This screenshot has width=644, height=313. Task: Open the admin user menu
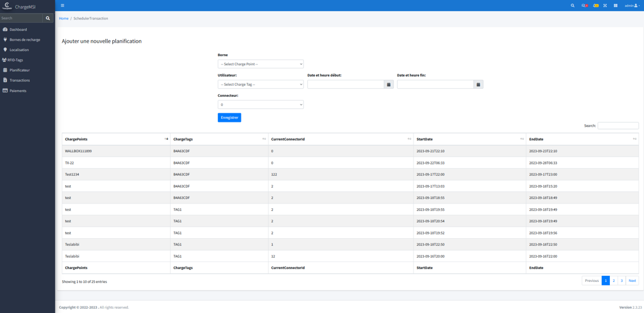coord(632,5)
